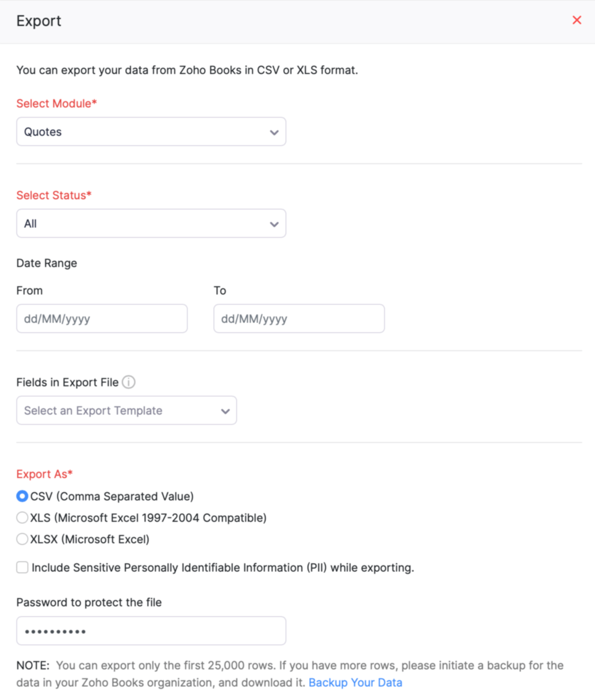Click the From date field

[x=102, y=318]
